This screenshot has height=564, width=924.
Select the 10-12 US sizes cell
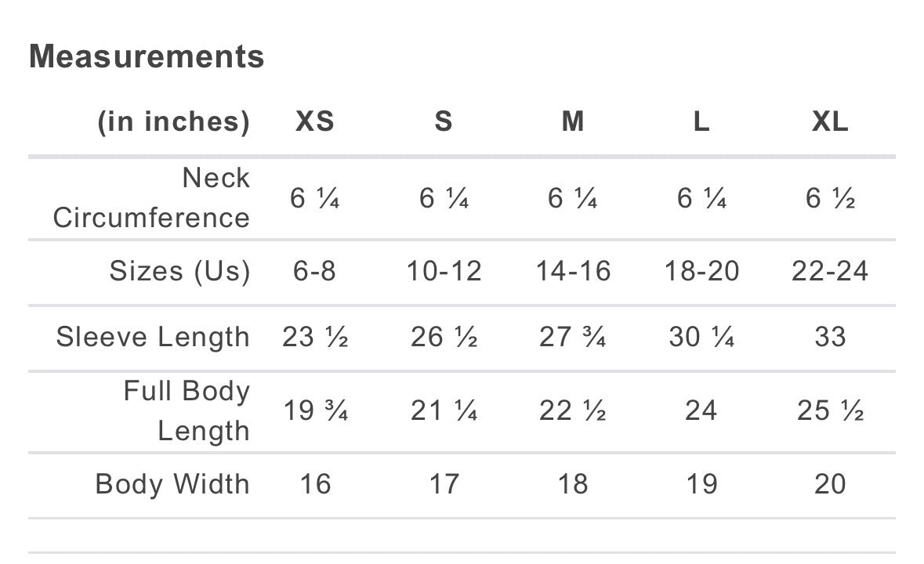444,271
